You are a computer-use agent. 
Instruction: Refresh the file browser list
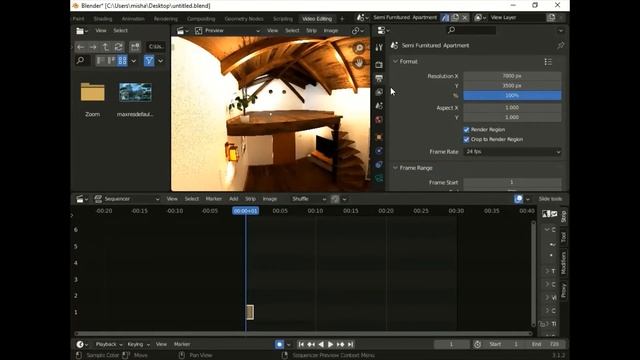point(118,47)
